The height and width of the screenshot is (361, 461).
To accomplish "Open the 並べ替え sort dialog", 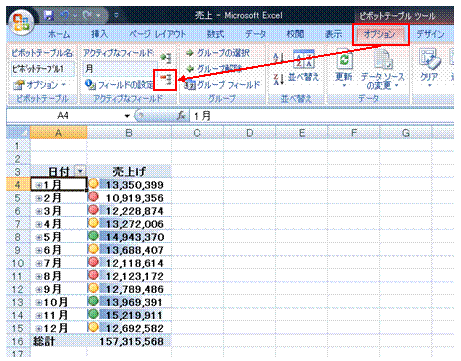I will click(x=303, y=66).
